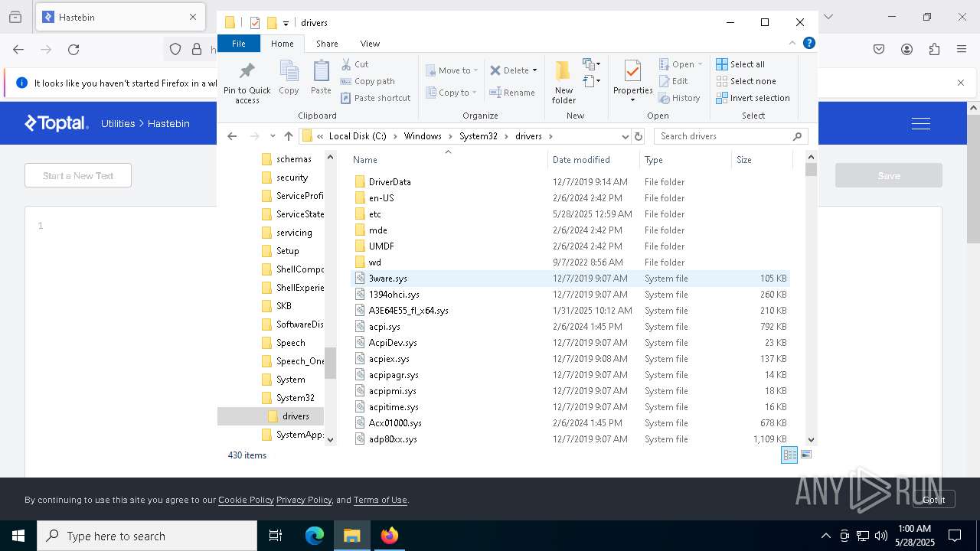The image size is (980, 551).
Task: Expand the Open dropdown arrow
Action: 701,64
